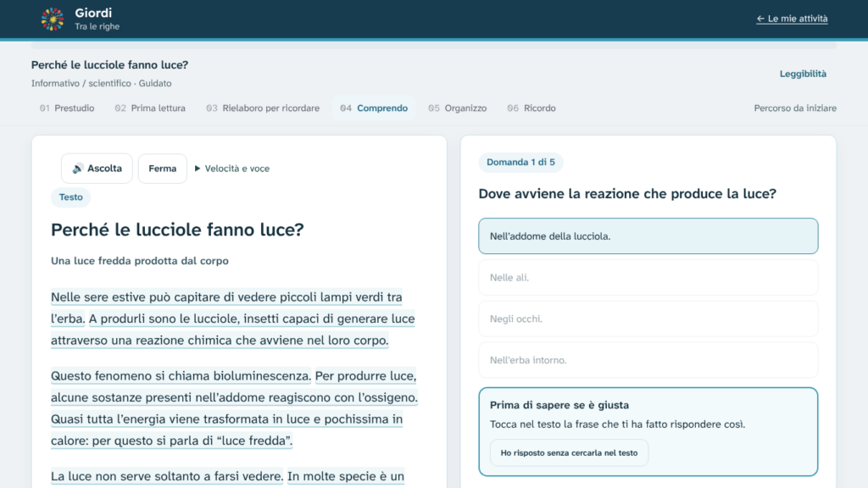Image resolution: width=868 pixels, height=488 pixels.
Task: Click the Testo label badge
Action: [71, 197]
